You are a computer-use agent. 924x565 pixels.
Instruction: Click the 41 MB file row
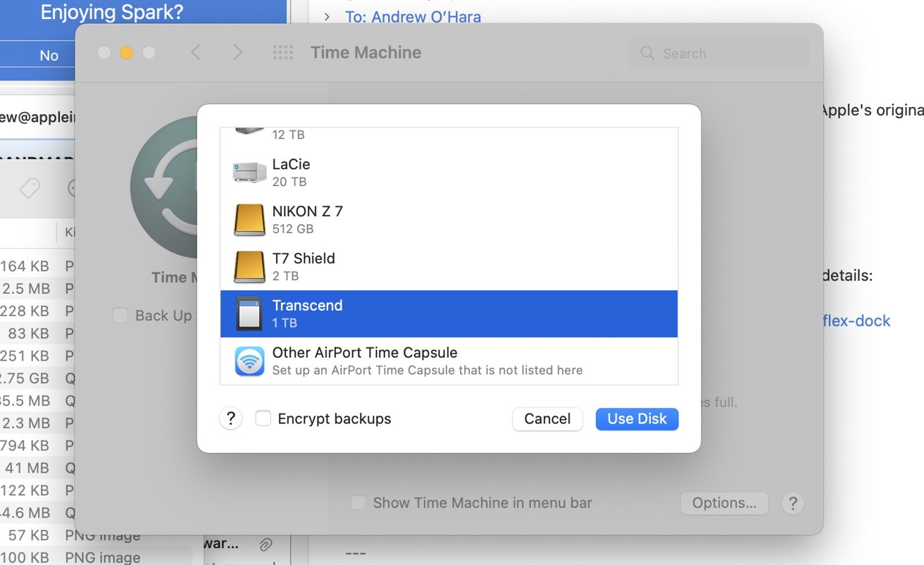37,468
